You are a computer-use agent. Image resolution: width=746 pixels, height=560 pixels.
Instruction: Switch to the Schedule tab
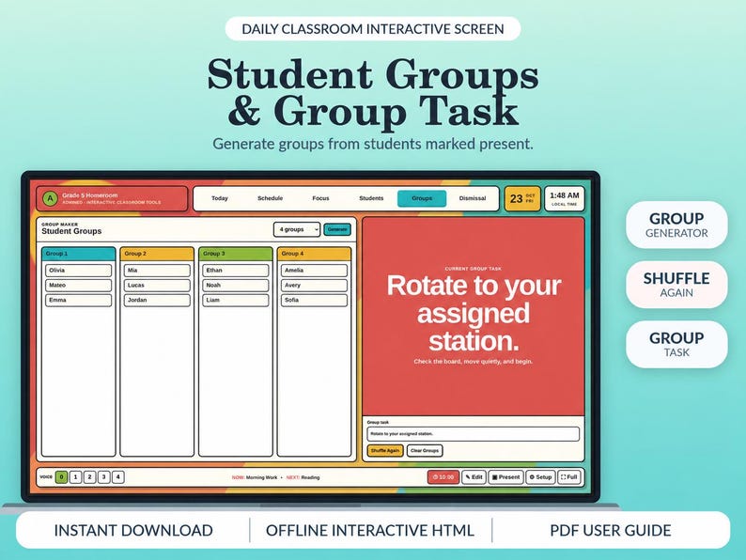click(x=271, y=198)
